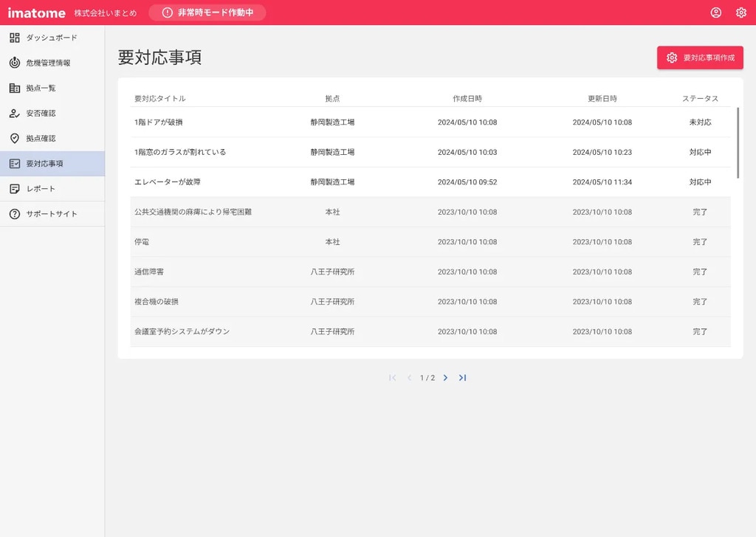Select 要対応事項 in the sidebar menu
This screenshot has width=756, height=537.
(x=52, y=164)
